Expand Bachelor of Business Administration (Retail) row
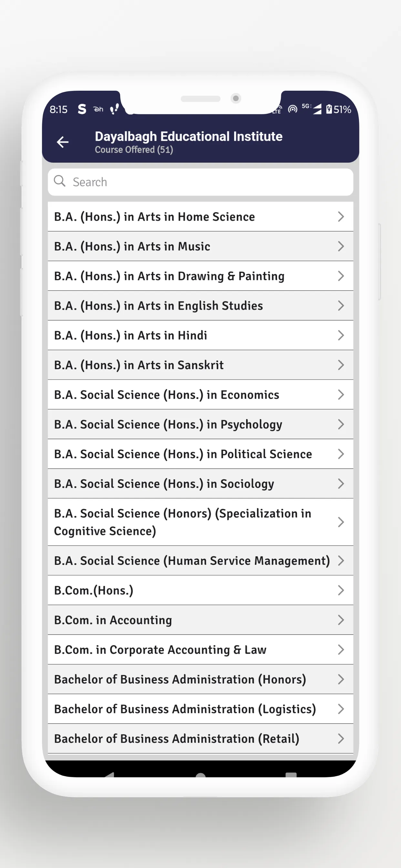This screenshot has width=401, height=868. tap(200, 739)
